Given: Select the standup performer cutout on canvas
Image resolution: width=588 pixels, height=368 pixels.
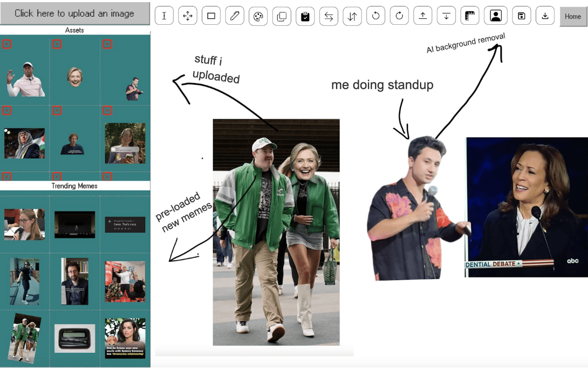Looking at the screenshot, I should tap(418, 208).
